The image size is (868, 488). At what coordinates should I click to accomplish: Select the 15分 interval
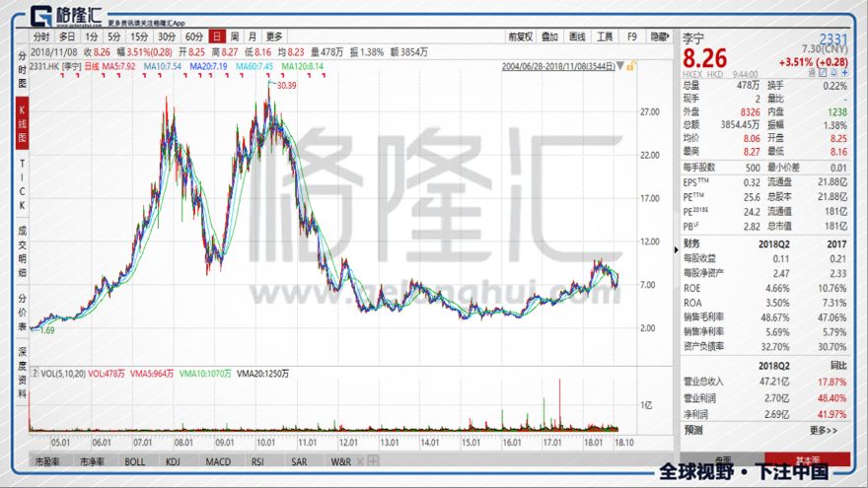pos(139,36)
